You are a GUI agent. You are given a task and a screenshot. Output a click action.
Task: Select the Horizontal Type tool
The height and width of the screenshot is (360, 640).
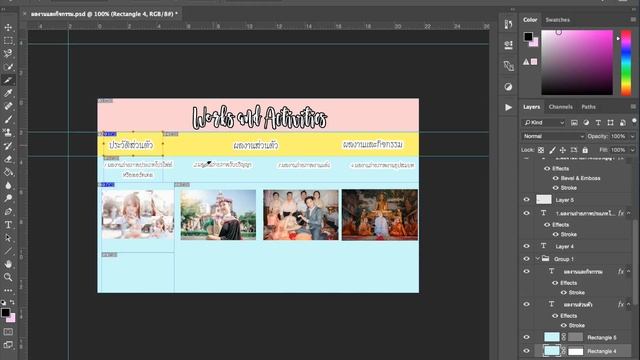coord(8,224)
